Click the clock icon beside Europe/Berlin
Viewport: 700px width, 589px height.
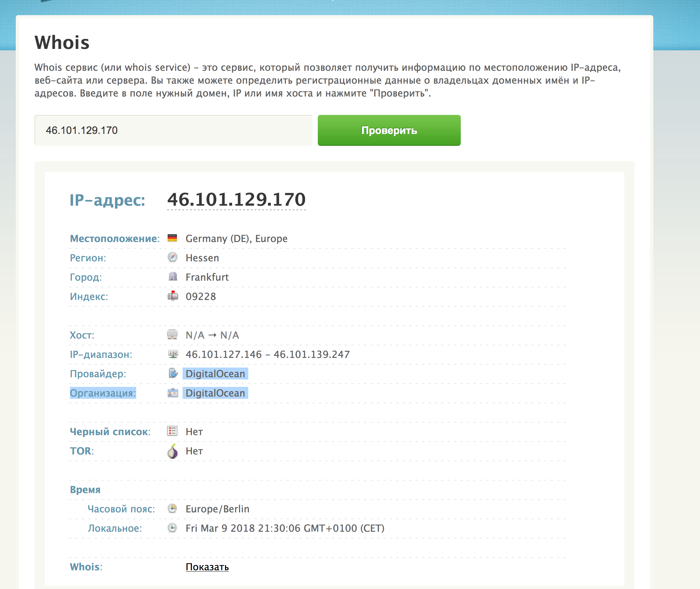pyautogui.click(x=172, y=509)
